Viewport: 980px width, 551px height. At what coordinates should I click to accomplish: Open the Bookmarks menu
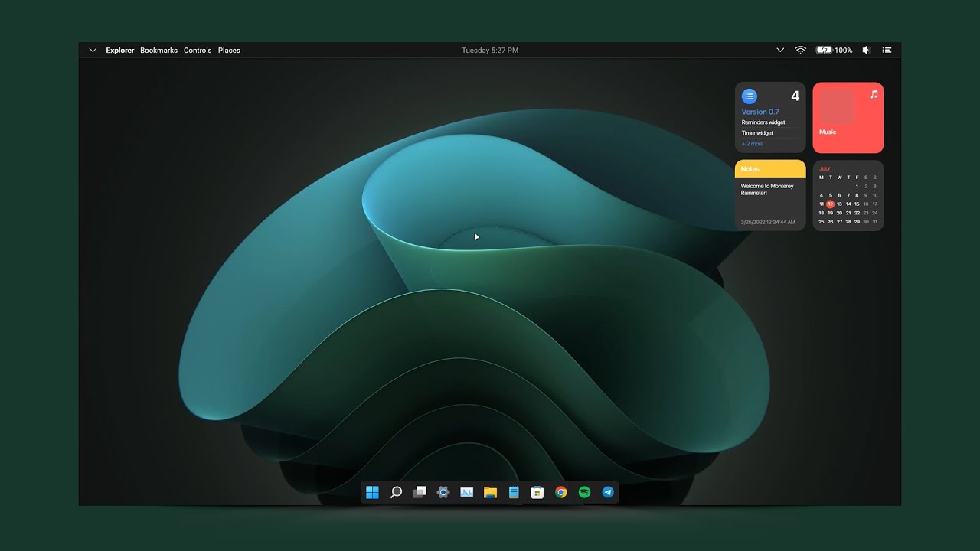tap(158, 51)
